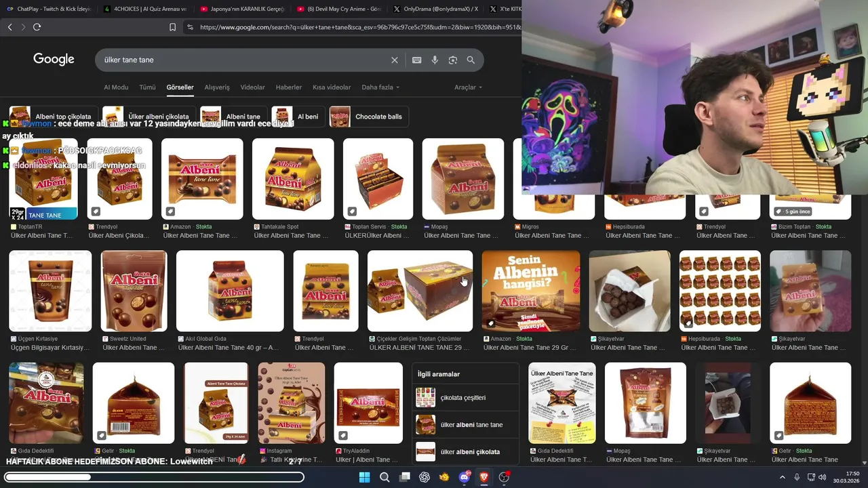This screenshot has height=488, width=868.
Task: Switch to the AI Modu tab
Action: [116, 87]
